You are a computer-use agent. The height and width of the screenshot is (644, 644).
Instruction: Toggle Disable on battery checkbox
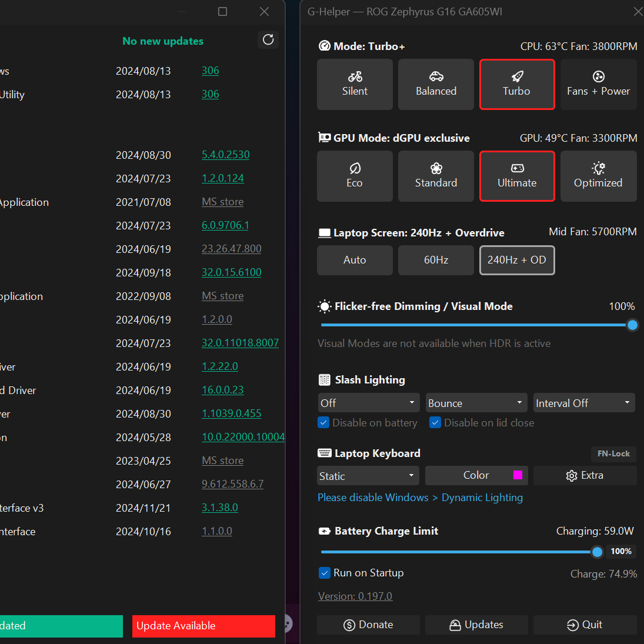point(323,423)
